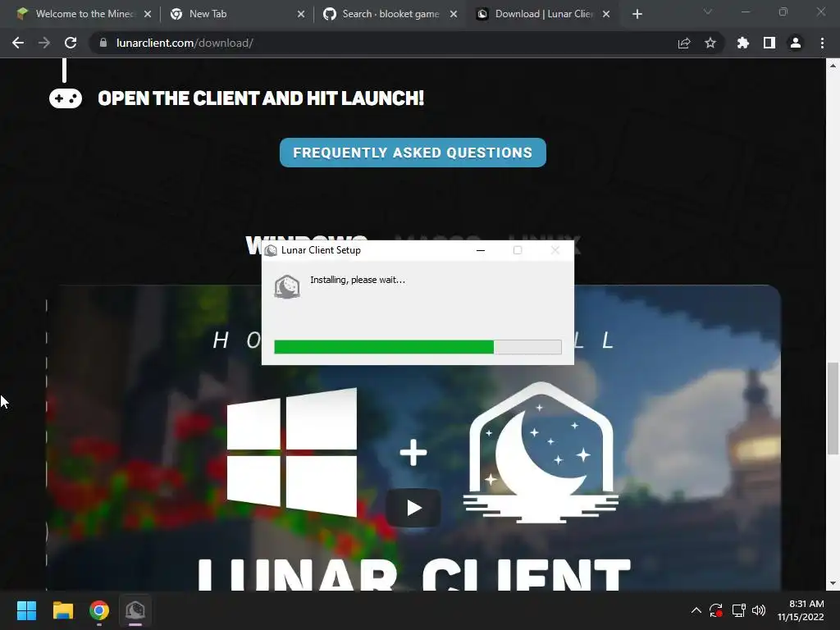Viewport: 840px width, 630px height.
Task: Click the browser forward arrow
Action: (44, 43)
